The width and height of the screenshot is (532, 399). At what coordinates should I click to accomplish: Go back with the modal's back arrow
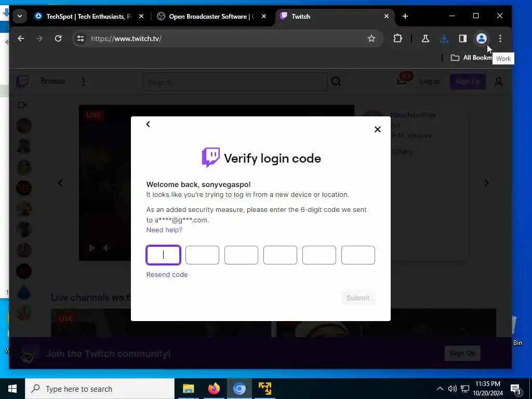pyautogui.click(x=148, y=124)
